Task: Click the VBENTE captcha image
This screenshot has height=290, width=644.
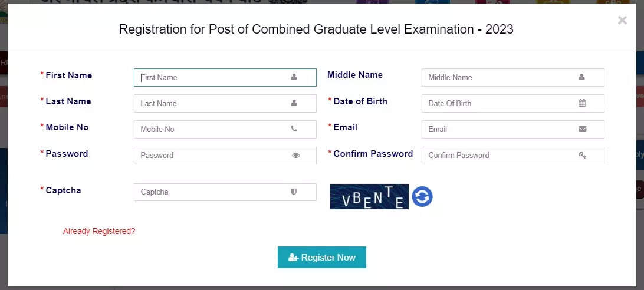Action: pos(369,196)
